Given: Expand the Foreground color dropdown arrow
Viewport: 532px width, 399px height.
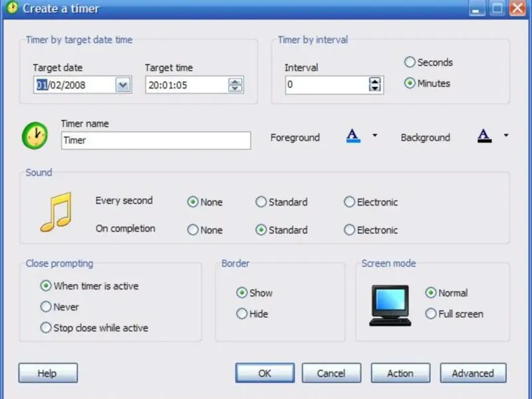Looking at the screenshot, I should point(374,135).
